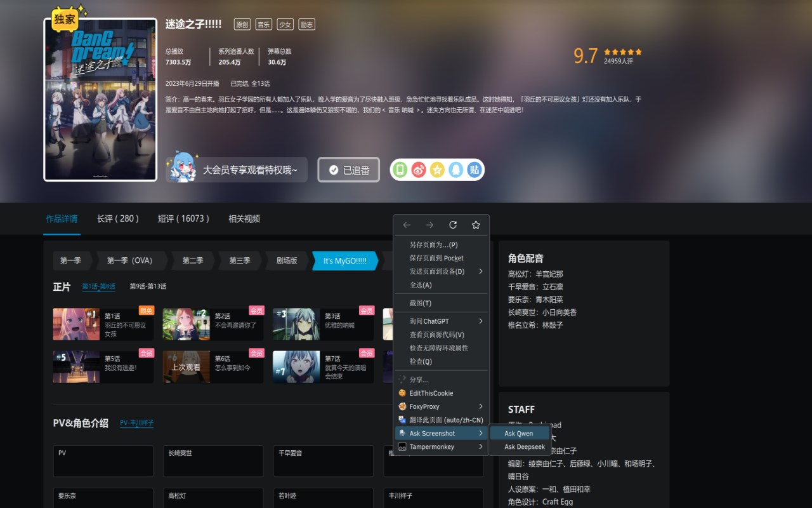Click the Ask Screenshot extension icon

click(402, 433)
